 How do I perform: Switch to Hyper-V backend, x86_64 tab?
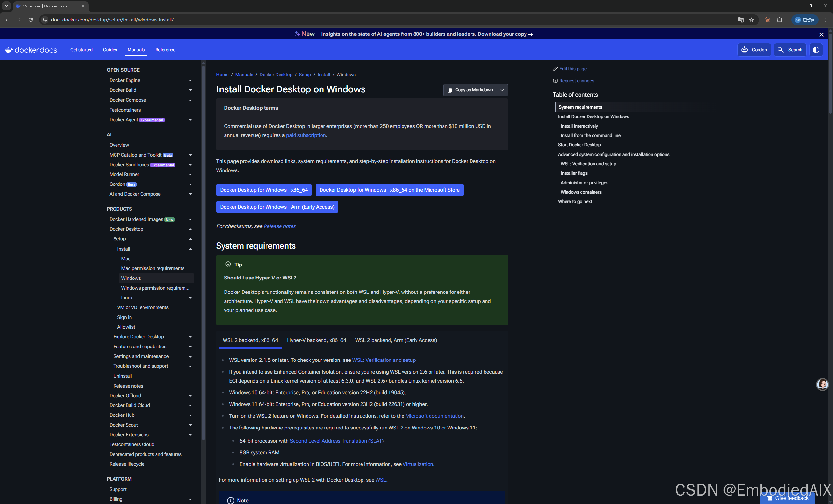coord(316,340)
